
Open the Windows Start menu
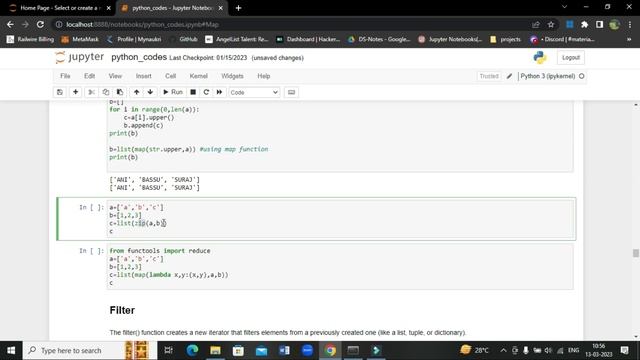pyautogui.click(x=11, y=350)
